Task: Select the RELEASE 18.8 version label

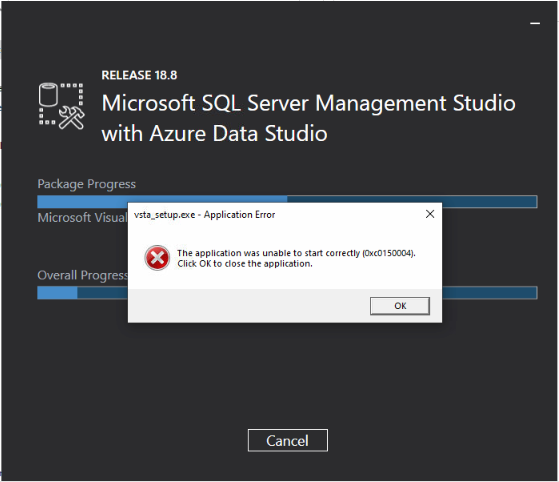Action: [139, 75]
